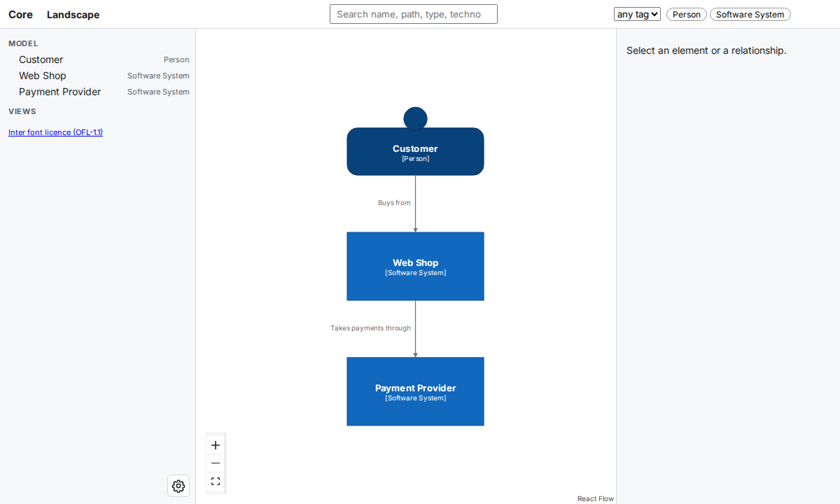This screenshot has width=840, height=504.
Task: Switch to the Core tab
Action: (x=20, y=14)
